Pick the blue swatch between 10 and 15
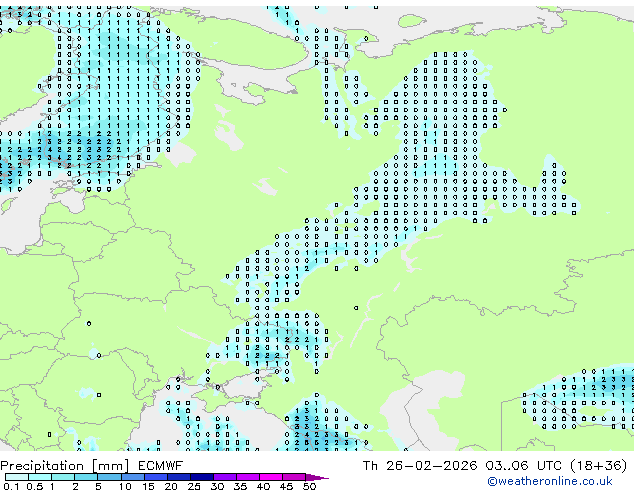 (x=132, y=477)
